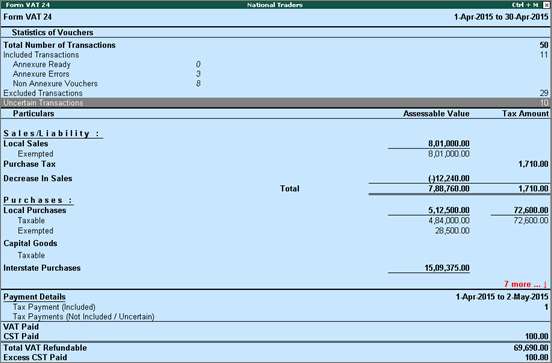This screenshot has width=552, height=363.
Task: Open the Included Transactions row
Action: [276, 55]
